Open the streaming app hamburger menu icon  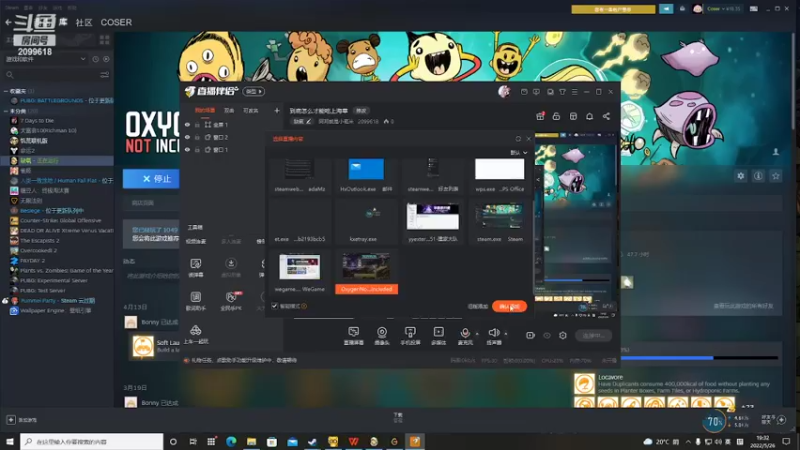point(574,92)
